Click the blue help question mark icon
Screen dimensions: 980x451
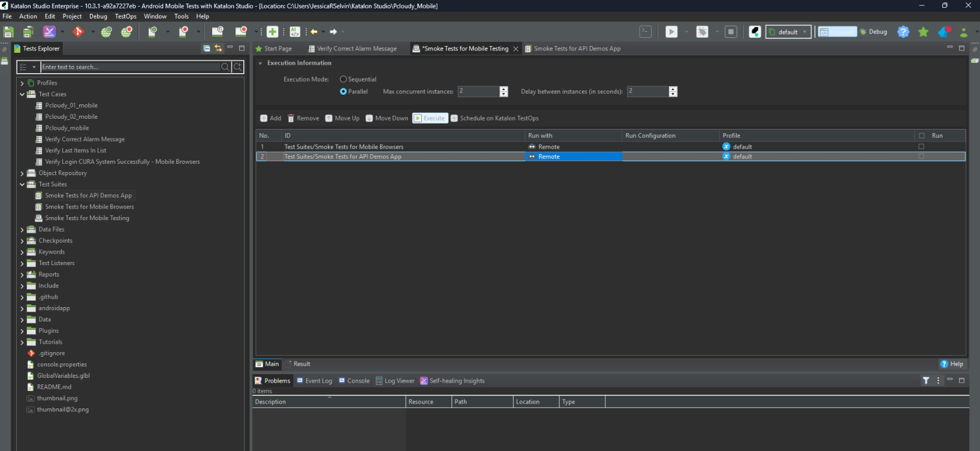pyautogui.click(x=903, y=32)
